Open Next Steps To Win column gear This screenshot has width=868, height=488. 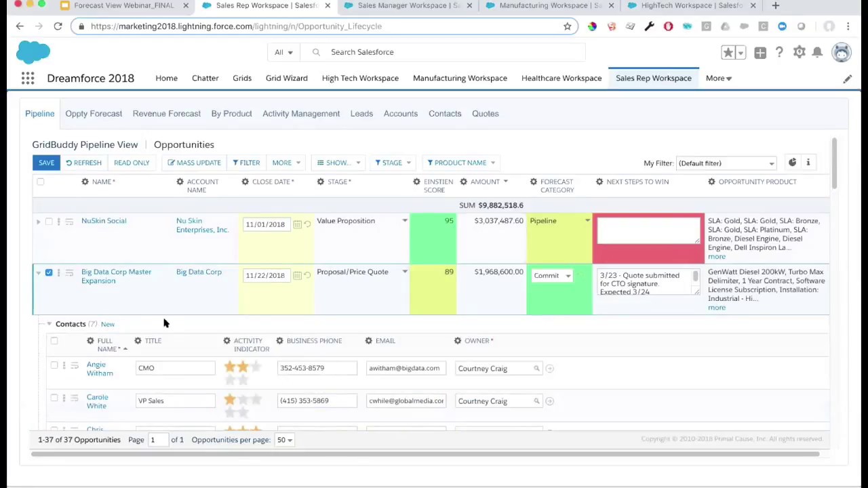click(x=599, y=182)
